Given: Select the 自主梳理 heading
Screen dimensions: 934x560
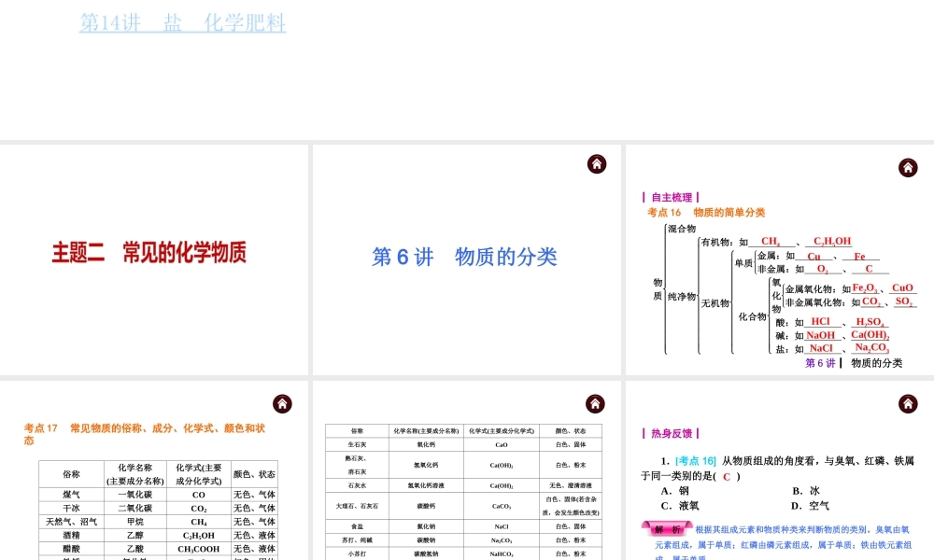Looking at the screenshot, I should click(x=671, y=198).
